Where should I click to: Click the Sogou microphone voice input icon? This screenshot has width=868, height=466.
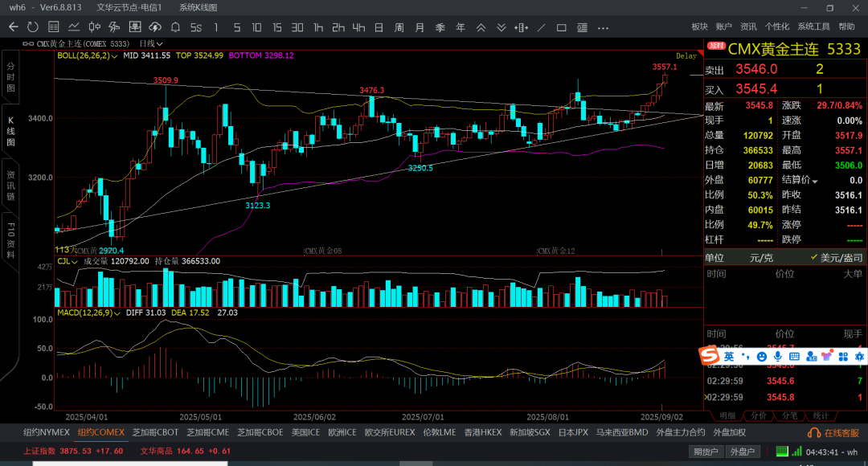(778, 357)
